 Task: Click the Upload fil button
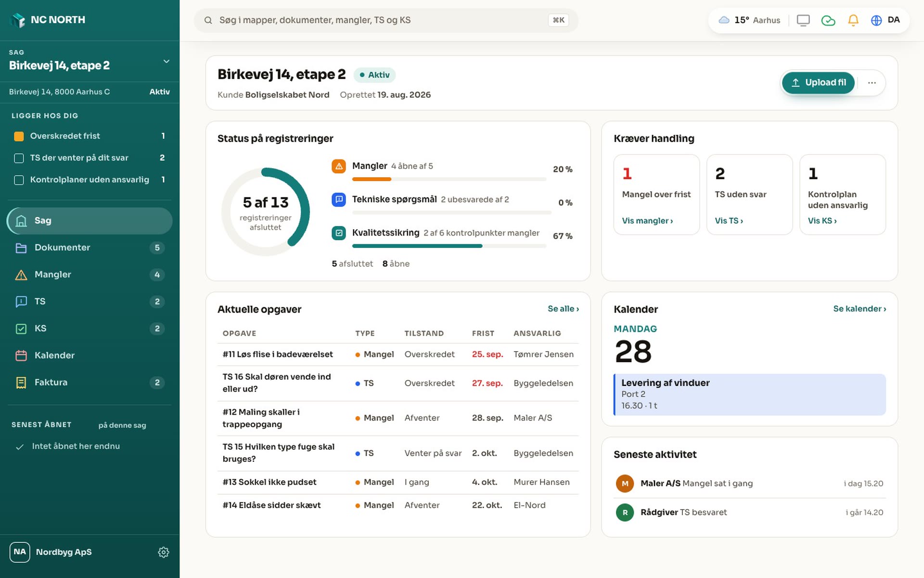point(818,83)
